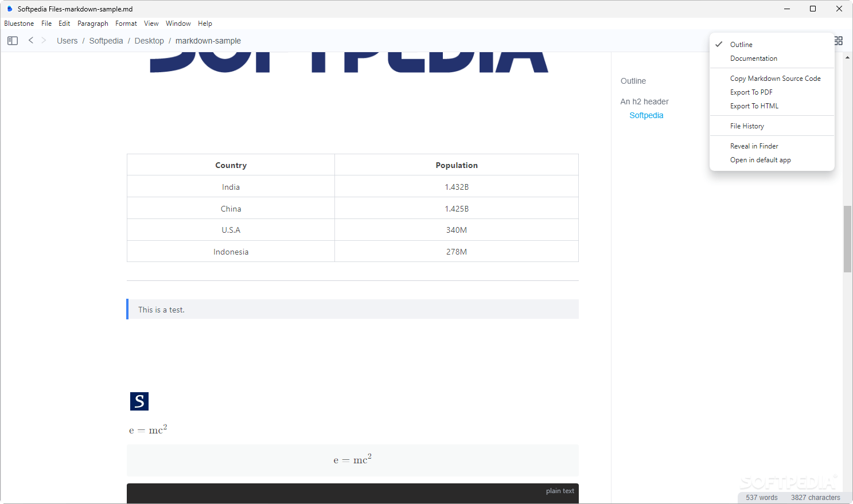Click the 'This is a test.' blockquote
Screen dimensions: 853x504
tap(352, 309)
